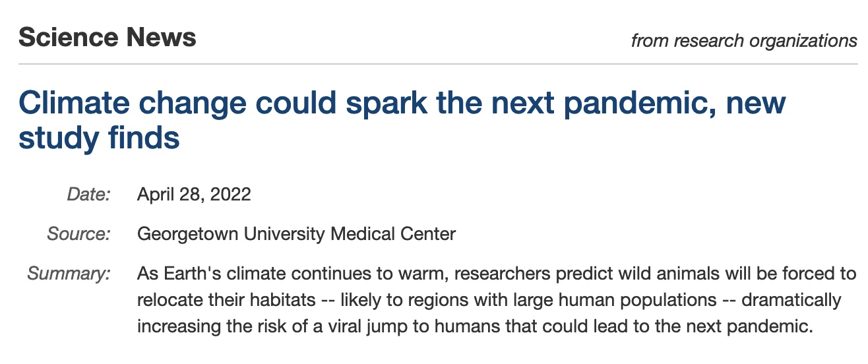The height and width of the screenshot is (364, 868).
Task: Click 'relocate their habitats' in the summary
Action: coord(226,300)
